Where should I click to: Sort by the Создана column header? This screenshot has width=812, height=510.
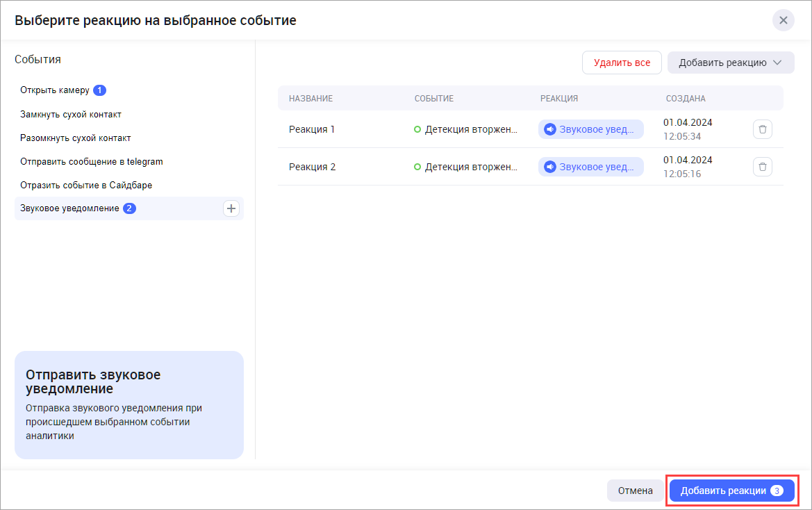[685, 99]
